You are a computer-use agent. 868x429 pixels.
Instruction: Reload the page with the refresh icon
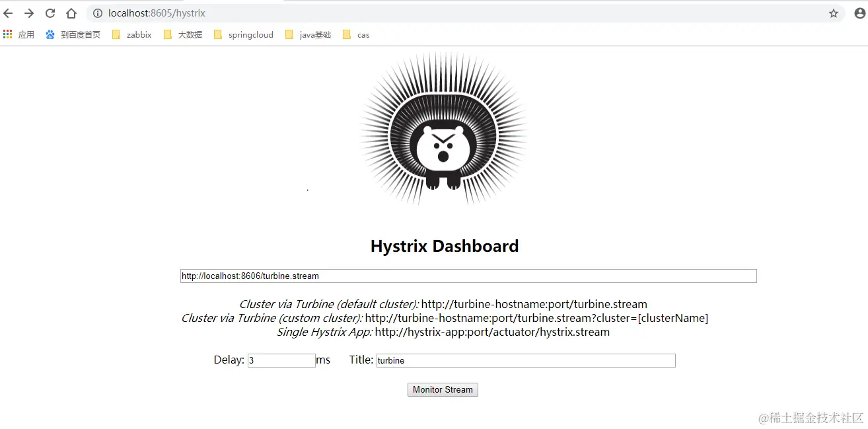(x=50, y=13)
